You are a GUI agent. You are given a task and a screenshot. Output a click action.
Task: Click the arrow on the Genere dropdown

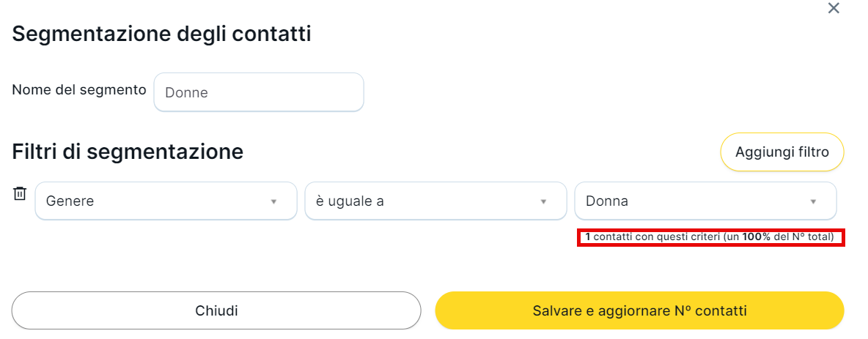(x=273, y=201)
